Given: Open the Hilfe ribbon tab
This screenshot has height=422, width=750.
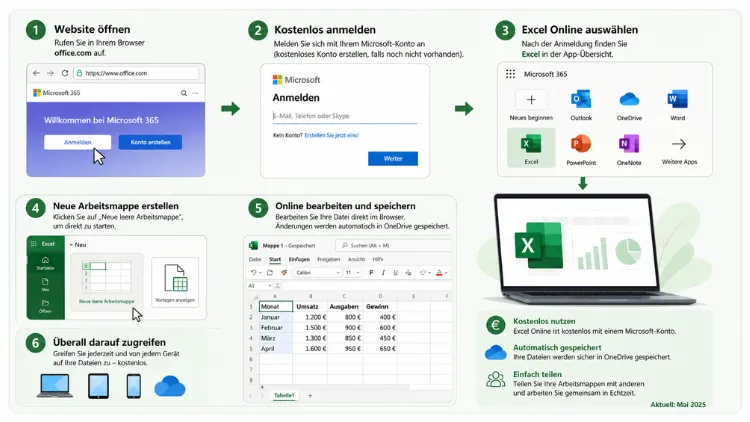Looking at the screenshot, I should (378, 259).
